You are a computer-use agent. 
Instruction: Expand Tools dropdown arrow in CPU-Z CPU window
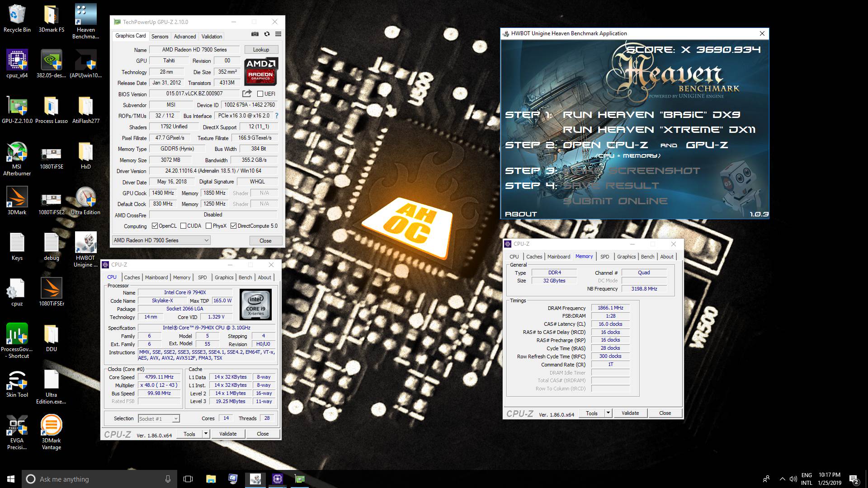(x=206, y=434)
